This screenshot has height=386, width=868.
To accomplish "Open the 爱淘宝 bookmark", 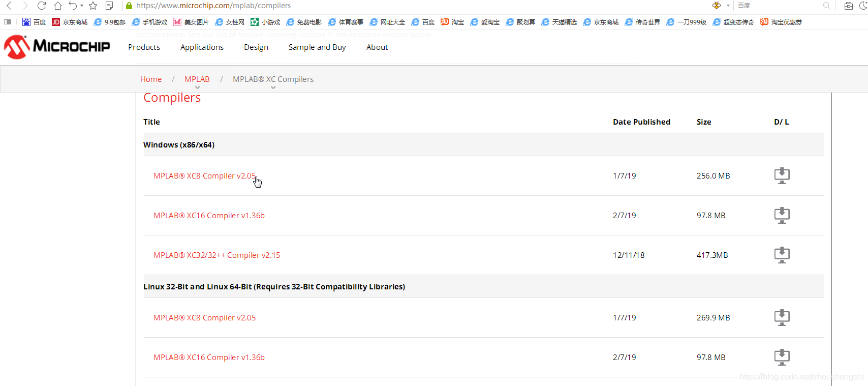I will tap(485, 22).
